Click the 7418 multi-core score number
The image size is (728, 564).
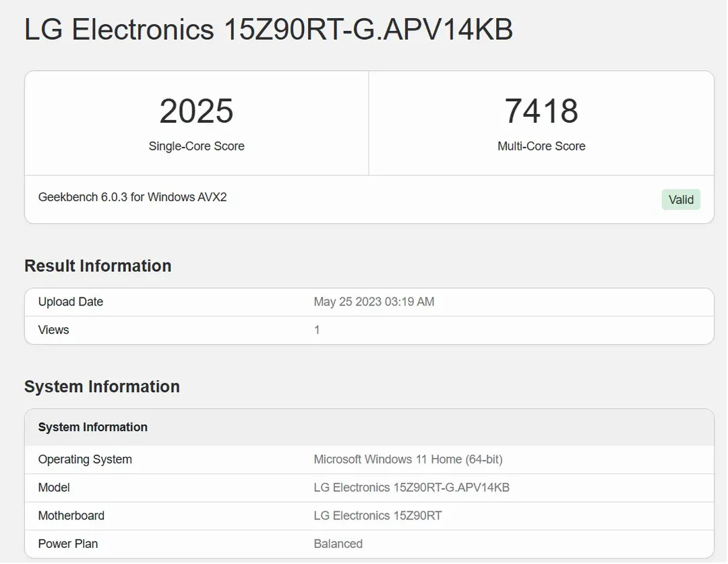point(541,111)
